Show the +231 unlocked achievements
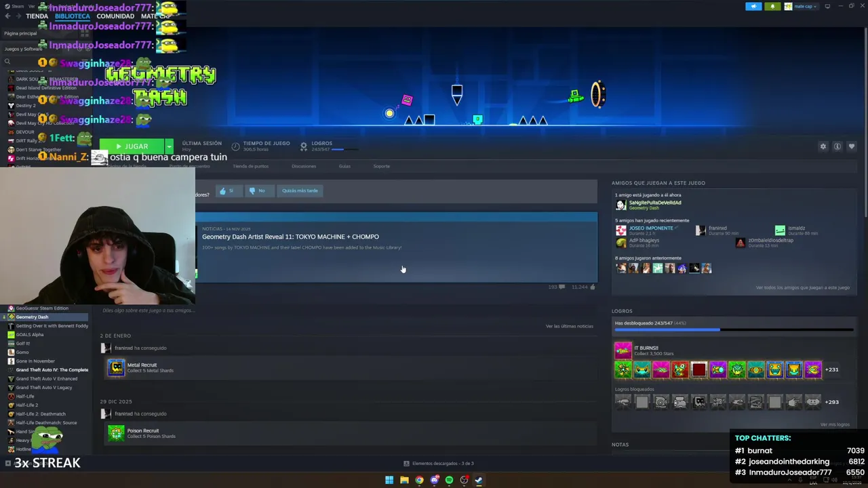This screenshot has width=868, height=488. 832,369
